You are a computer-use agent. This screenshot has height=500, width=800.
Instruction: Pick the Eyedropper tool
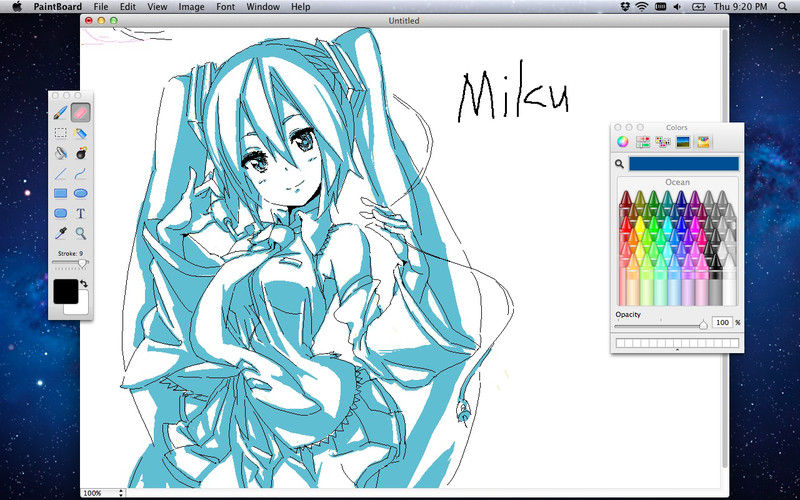click(61, 233)
